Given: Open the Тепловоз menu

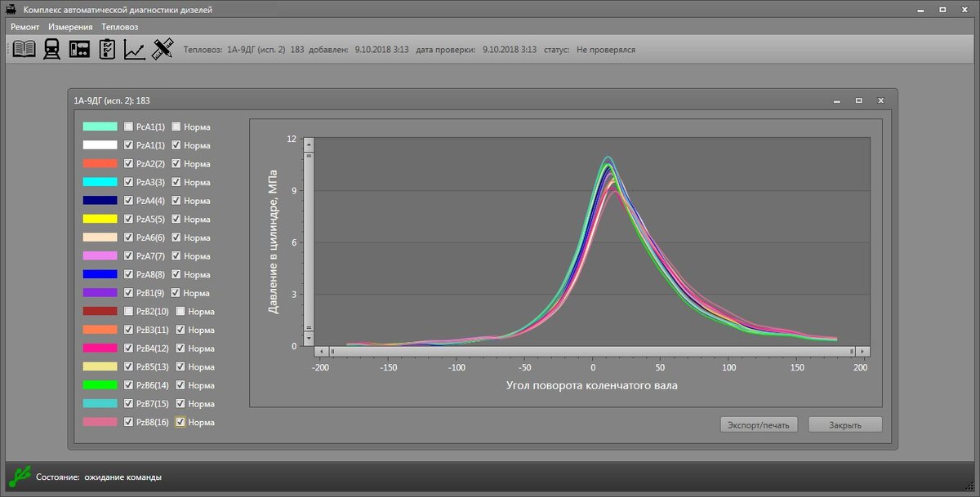Looking at the screenshot, I should [119, 26].
